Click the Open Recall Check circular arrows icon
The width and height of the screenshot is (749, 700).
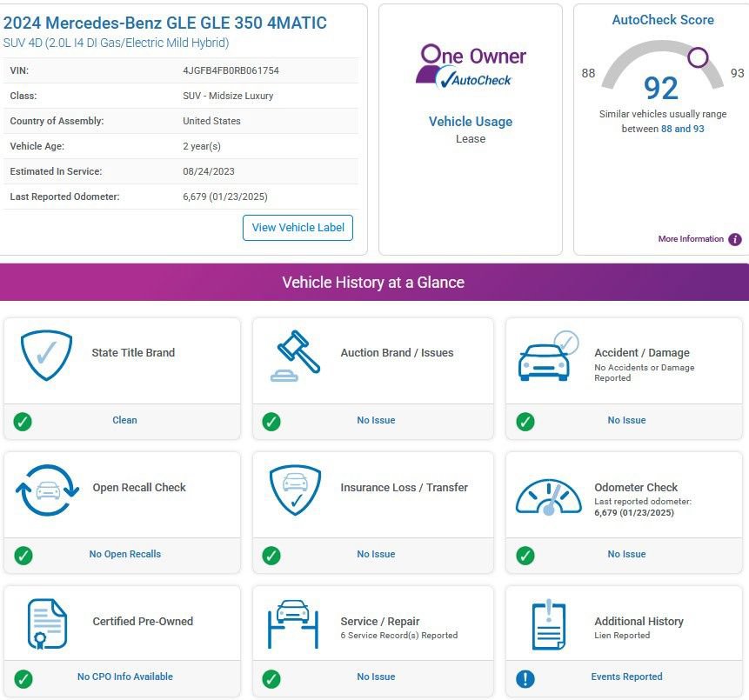click(x=47, y=490)
